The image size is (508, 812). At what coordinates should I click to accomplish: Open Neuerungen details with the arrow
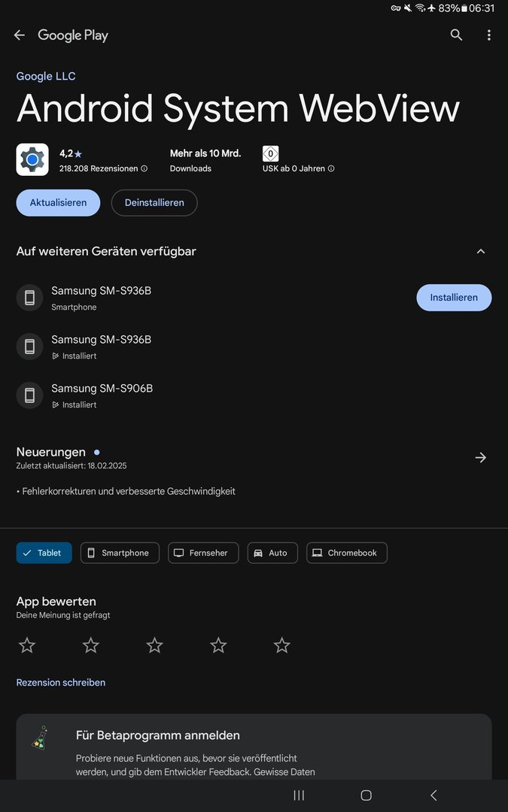481,458
